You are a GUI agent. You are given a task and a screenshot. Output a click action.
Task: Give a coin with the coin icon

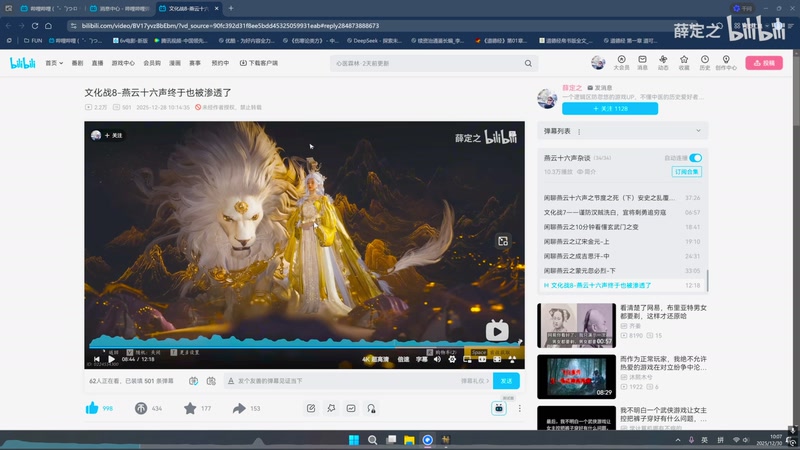[x=141, y=408]
